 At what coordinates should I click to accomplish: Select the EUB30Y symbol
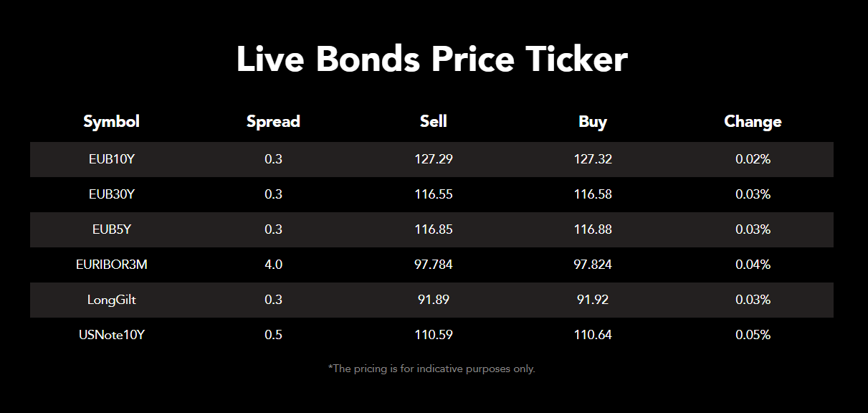click(111, 194)
